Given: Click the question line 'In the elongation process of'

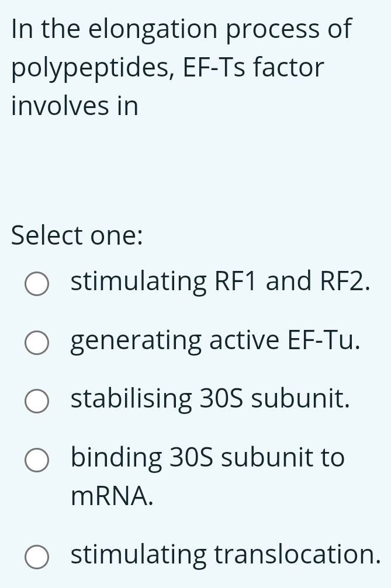Looking at the screenshot, I should pyautogui.click(x=182, y=29).
